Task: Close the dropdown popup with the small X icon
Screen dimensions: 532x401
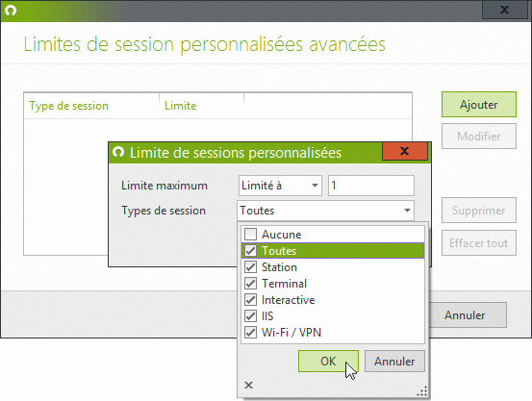Action: (249, 385)
